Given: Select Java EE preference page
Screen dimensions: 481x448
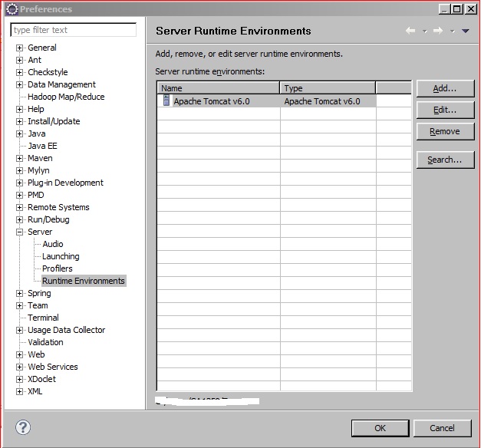Looking at the screenshot, I should point(42,146).
